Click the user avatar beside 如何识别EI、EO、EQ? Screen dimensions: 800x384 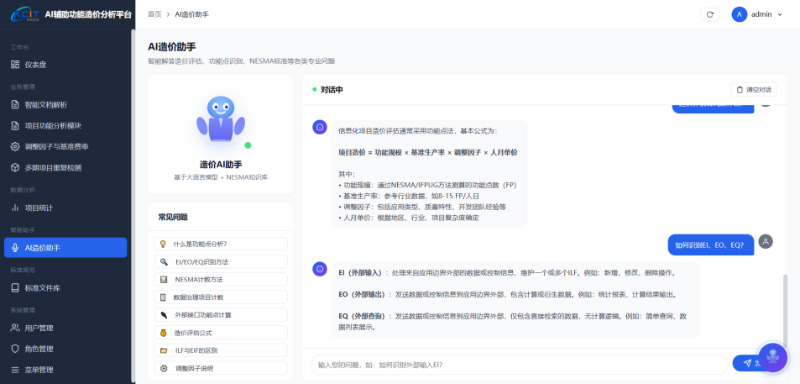click(765, 242)
